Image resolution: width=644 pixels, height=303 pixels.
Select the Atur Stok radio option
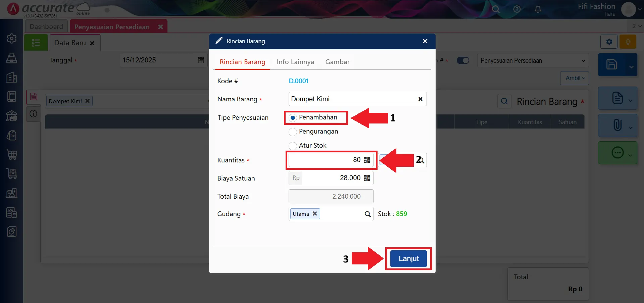tap(293, 146)
